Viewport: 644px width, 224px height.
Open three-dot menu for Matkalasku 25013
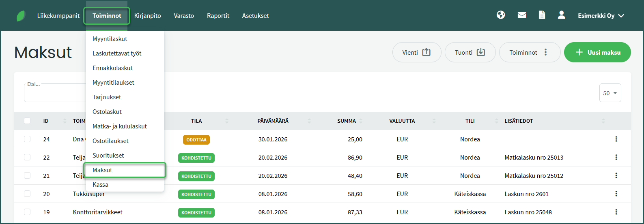(616, 157)
